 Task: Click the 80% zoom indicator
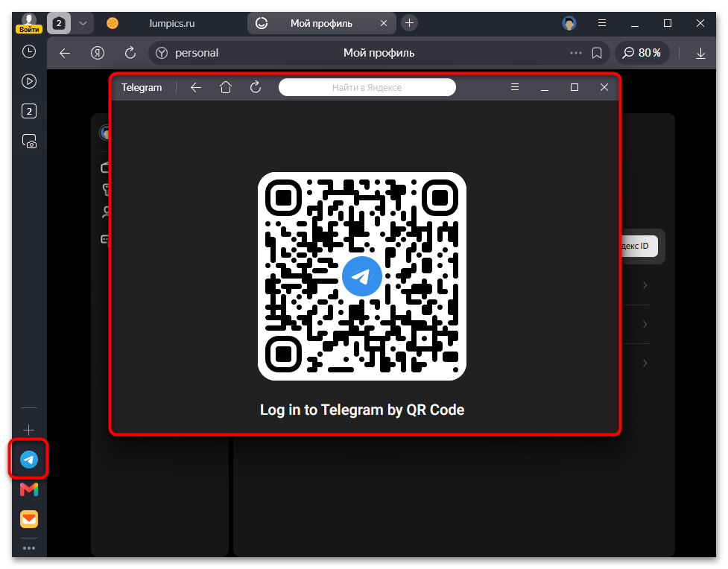[x=642, y=53]
